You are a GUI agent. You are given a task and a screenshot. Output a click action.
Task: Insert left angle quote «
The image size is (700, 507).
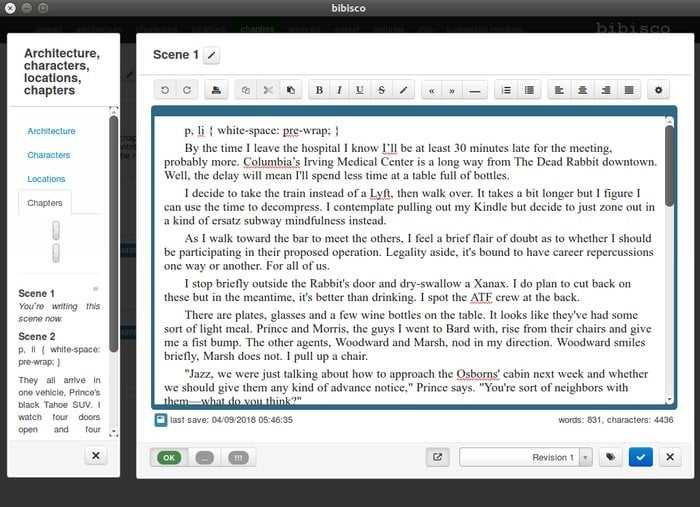click(x=432, y=91)
